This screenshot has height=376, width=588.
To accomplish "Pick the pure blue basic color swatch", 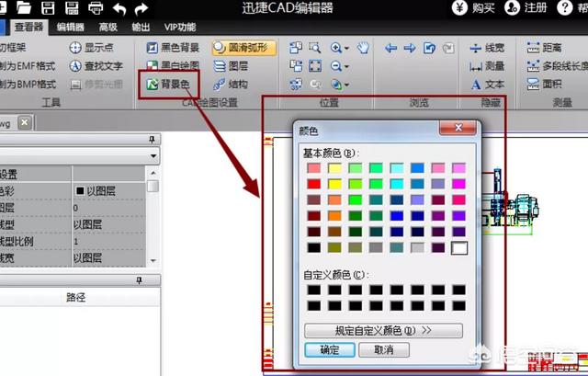I will click(396, 216).
